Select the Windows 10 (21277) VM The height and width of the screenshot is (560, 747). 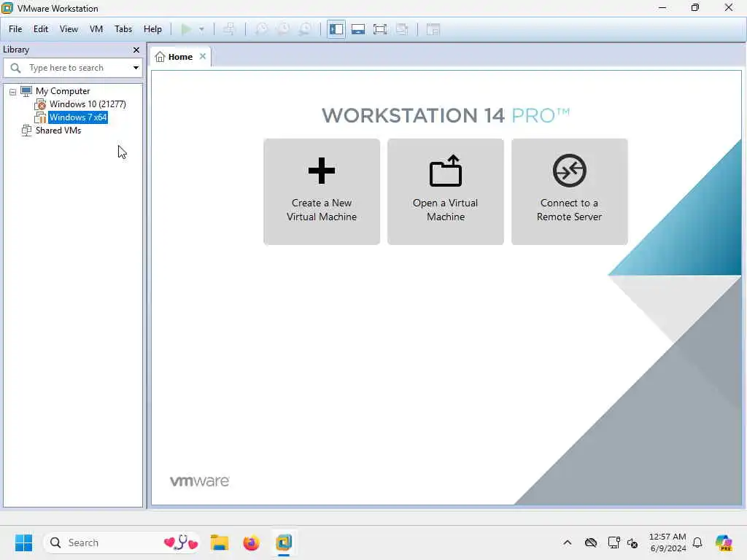(x=88, y=104)
